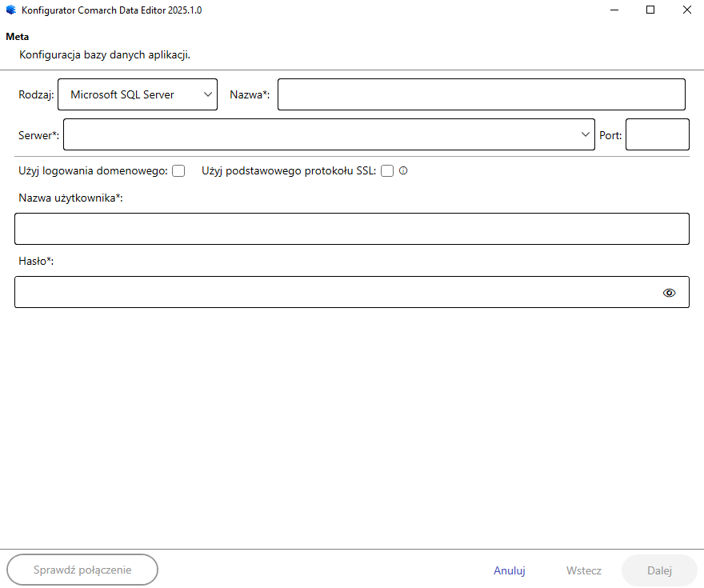This screenshot has height=588, width=704.
Task: Show password with the eye icon
Action: pos(670,293)
